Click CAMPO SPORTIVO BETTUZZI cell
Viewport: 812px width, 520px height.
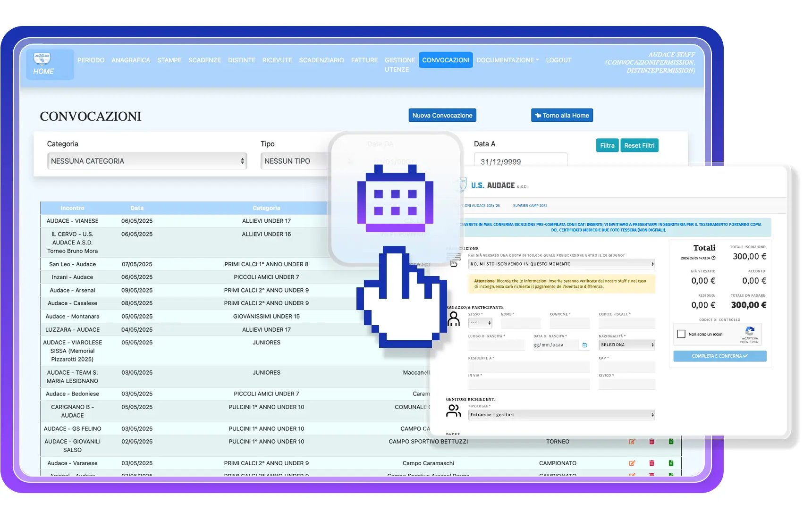click(x=428, y=442)
